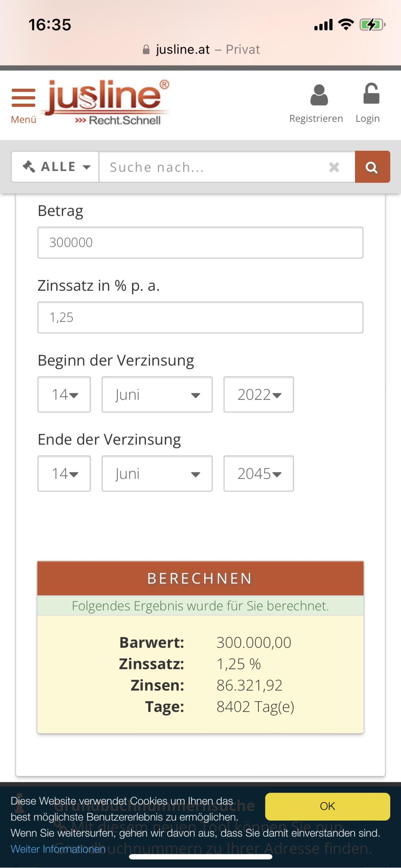Tap the padlock icon beside jusline.at

[x=146, y=49]
